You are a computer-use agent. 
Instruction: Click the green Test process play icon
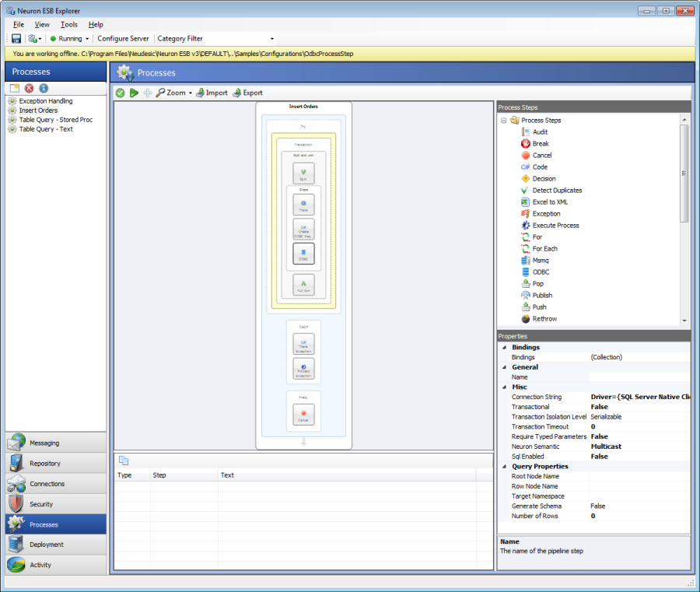tap(134, 93)
